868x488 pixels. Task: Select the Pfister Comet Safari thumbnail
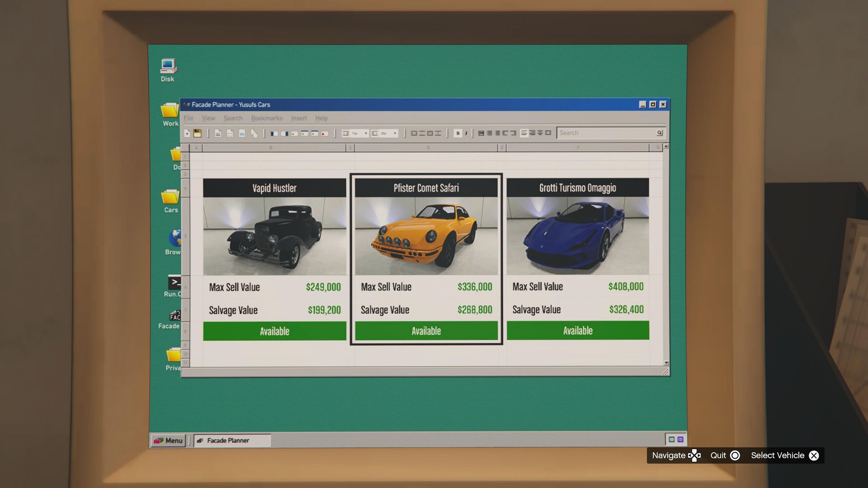426,236
